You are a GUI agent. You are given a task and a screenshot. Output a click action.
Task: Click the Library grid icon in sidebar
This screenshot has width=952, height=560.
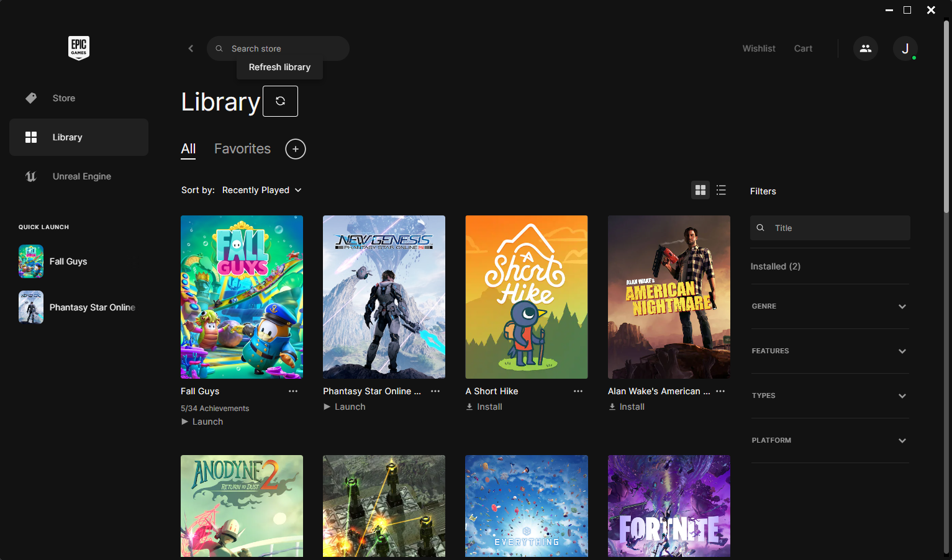31,137
